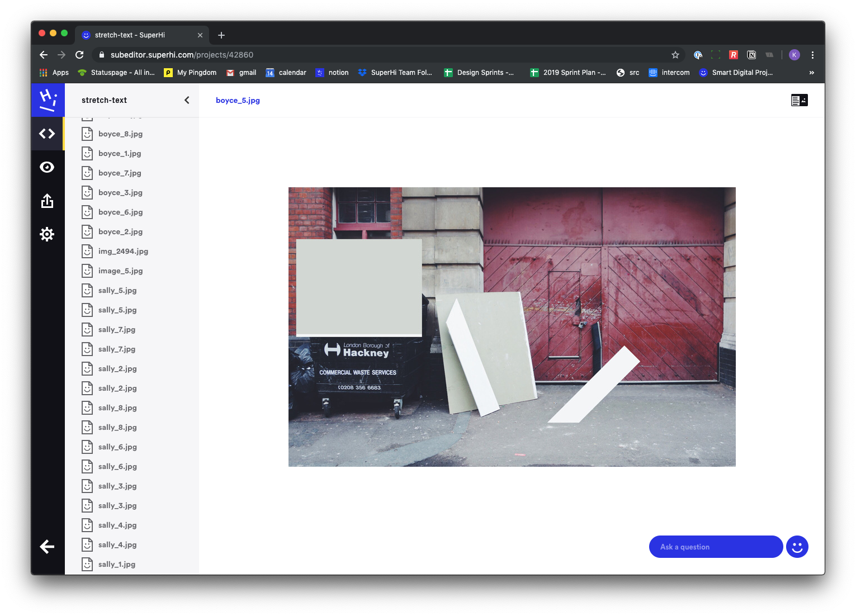Open the notion bookmark link
Viewport: 856px width, 616px height.
click(332, 72)
